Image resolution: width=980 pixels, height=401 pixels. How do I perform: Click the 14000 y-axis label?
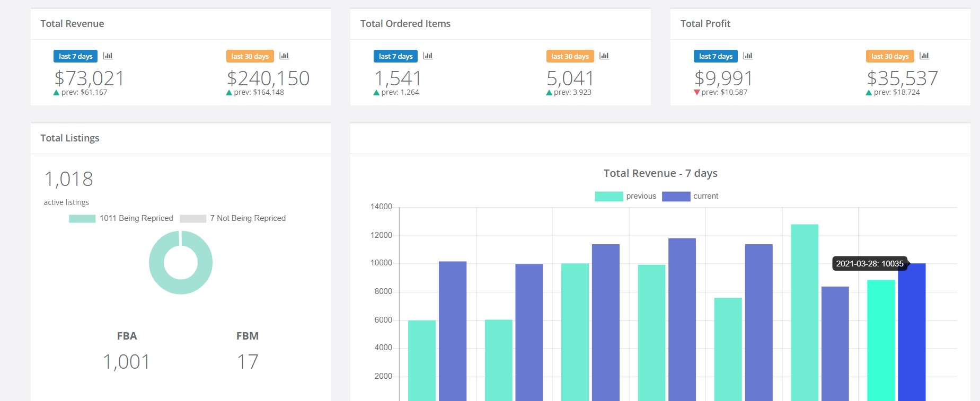tap(381, 207)
